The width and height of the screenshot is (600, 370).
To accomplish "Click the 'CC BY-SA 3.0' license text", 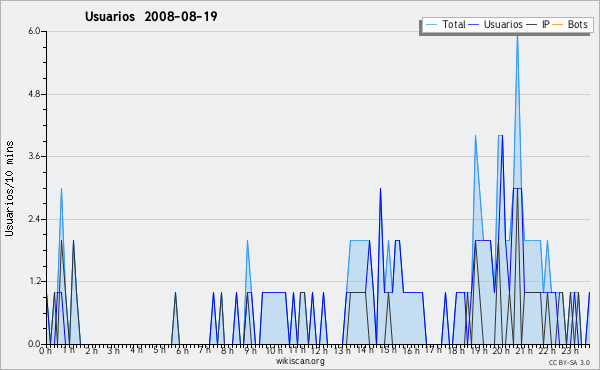I will click(x=569, y=362).
